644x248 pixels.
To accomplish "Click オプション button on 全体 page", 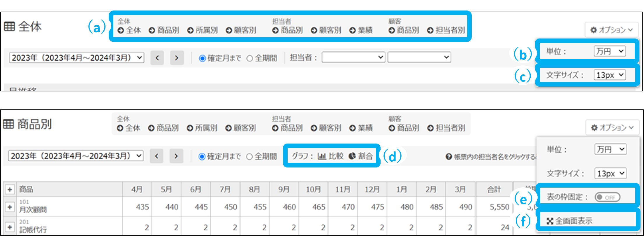I will pyautogui.click(x=611, y=30).
